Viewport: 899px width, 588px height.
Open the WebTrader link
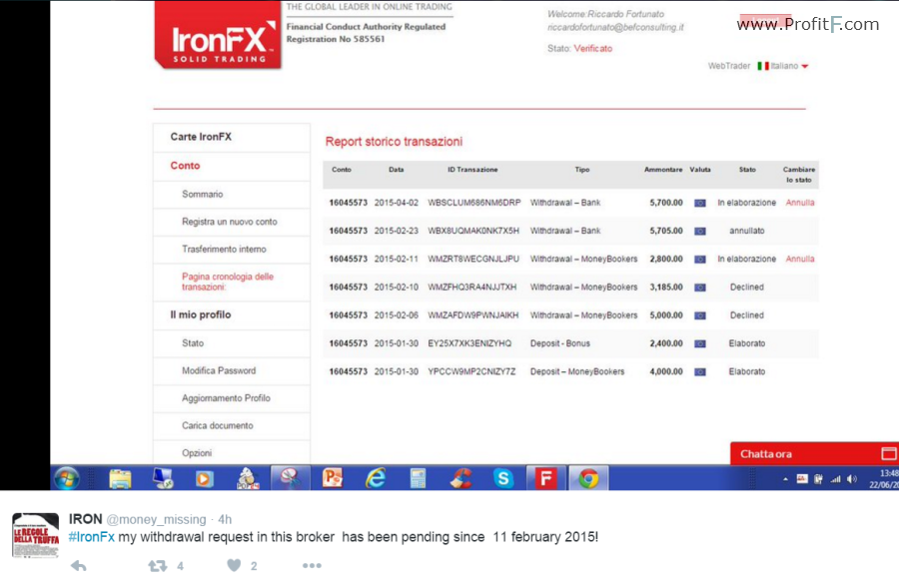(x=729, y=66)
